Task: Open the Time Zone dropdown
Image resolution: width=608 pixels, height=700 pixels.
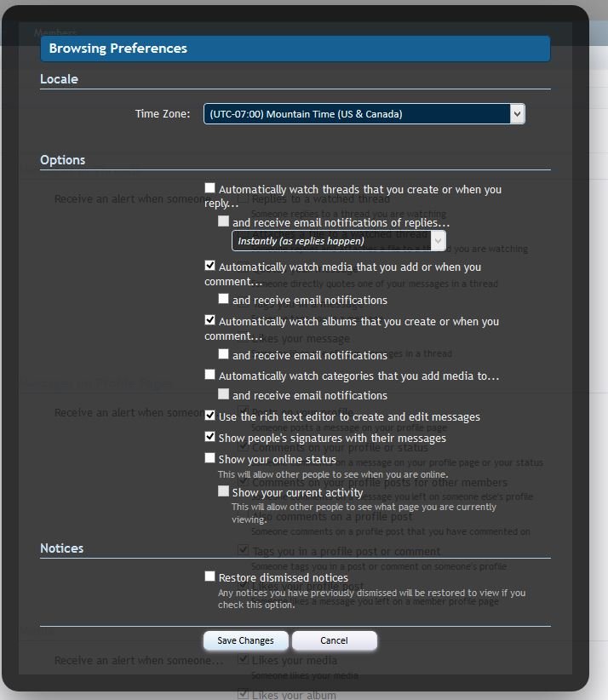Action: [x=364, y=114]
